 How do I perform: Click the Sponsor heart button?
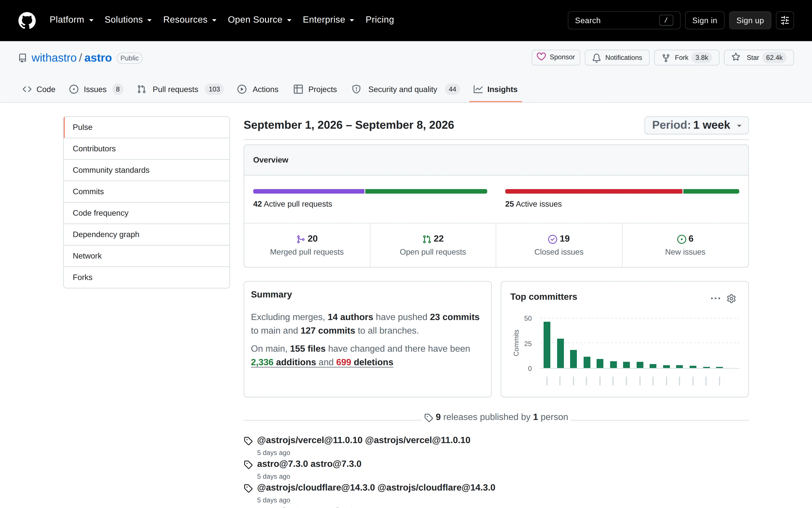click(x=556, y=58)
